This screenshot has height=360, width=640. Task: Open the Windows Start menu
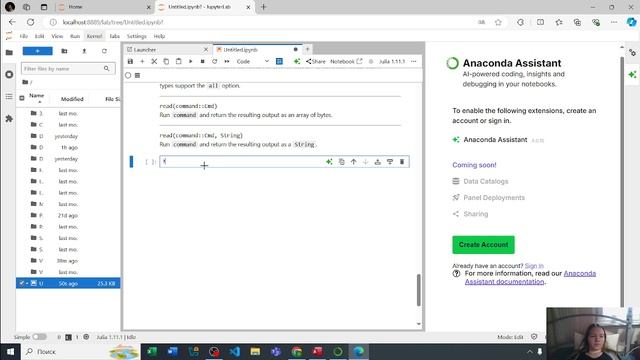(x=10, y=351)
